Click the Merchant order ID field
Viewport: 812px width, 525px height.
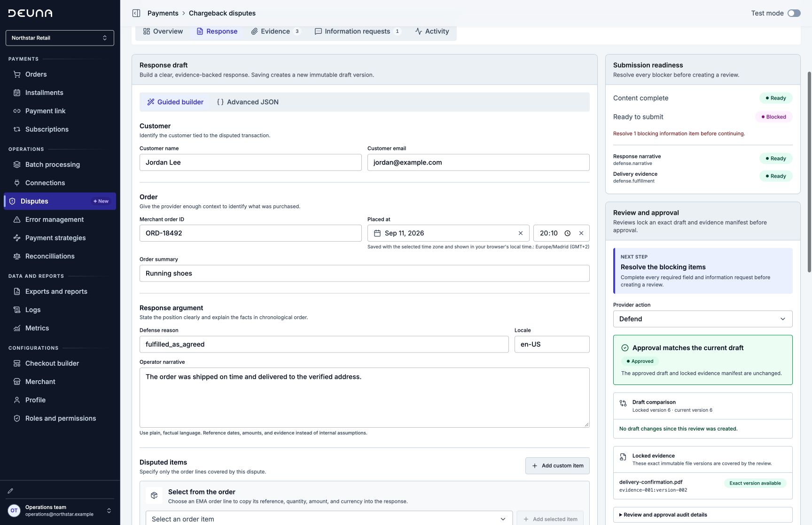point(250,233)
